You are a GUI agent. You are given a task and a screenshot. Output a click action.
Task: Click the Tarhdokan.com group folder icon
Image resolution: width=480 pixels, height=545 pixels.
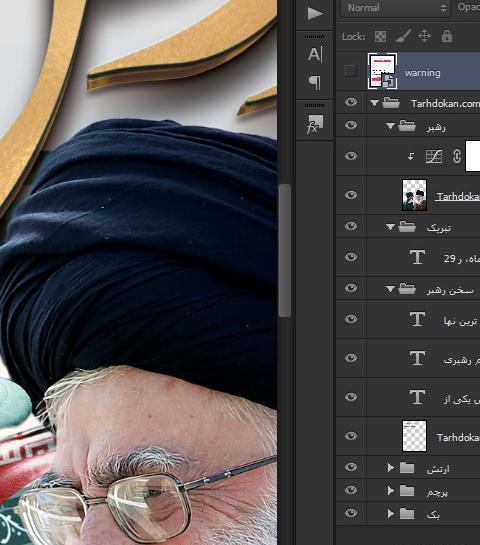click(x=391, y=103)
